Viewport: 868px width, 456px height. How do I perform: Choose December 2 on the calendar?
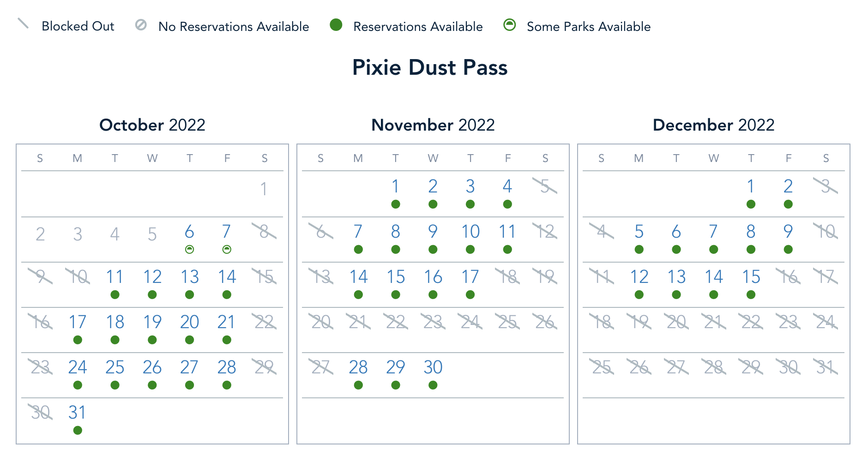click(x=788, y=186)
